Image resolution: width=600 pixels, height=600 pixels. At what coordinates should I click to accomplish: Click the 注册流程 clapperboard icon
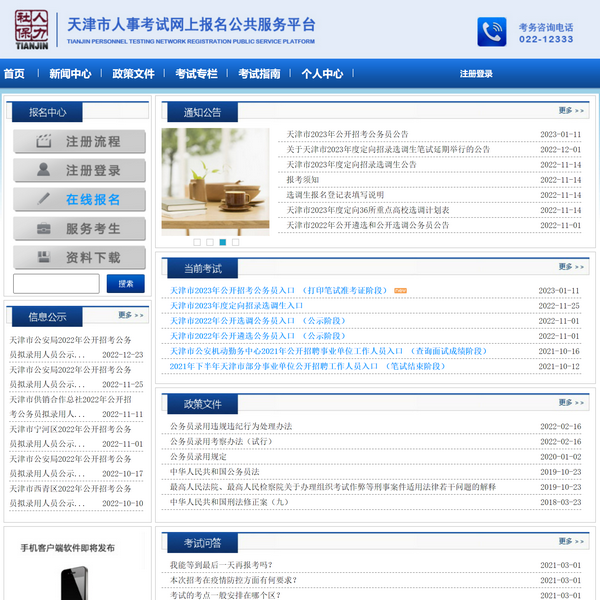(43, 142)
